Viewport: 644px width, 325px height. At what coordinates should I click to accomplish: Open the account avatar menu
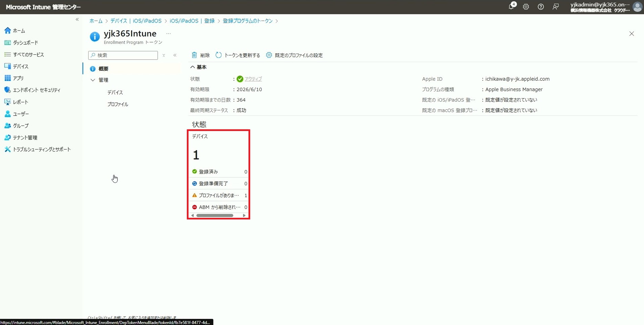[x=637, y=7]
